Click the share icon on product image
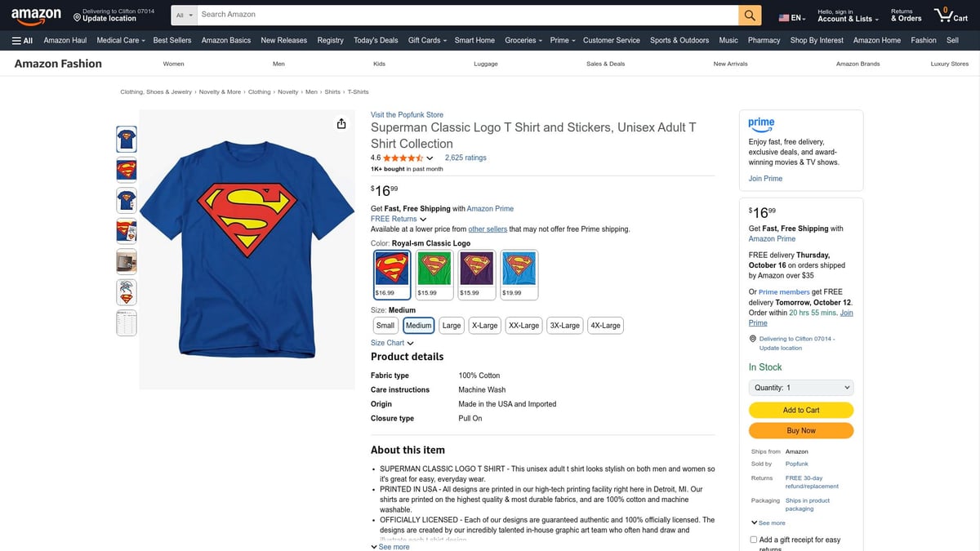The width and height of the screenshot is (980, 551). coord(341,123)
